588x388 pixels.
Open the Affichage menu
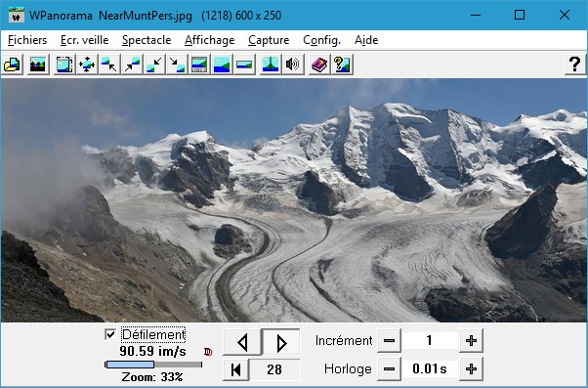pos(210,40)
